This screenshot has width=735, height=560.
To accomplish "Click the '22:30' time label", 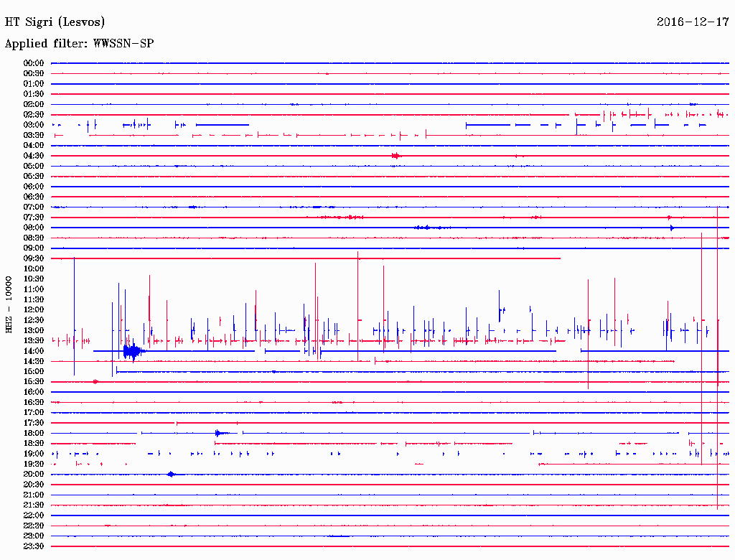I will coord(34,526).
